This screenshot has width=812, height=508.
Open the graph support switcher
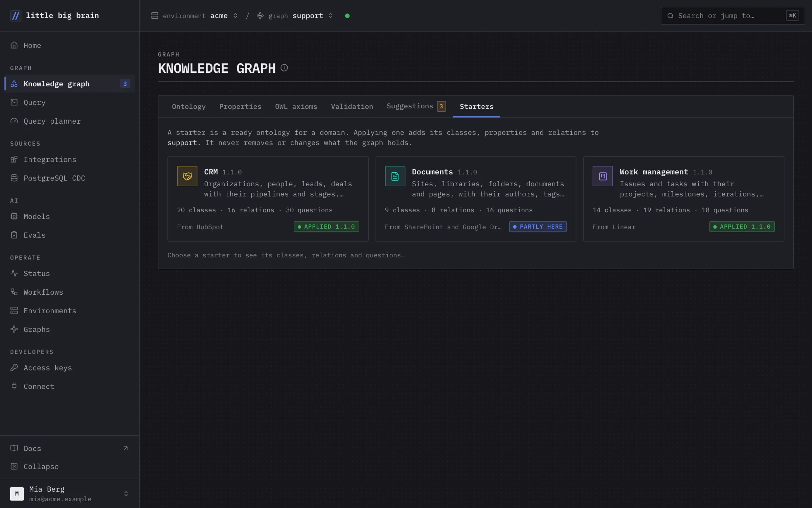(295, 16)
